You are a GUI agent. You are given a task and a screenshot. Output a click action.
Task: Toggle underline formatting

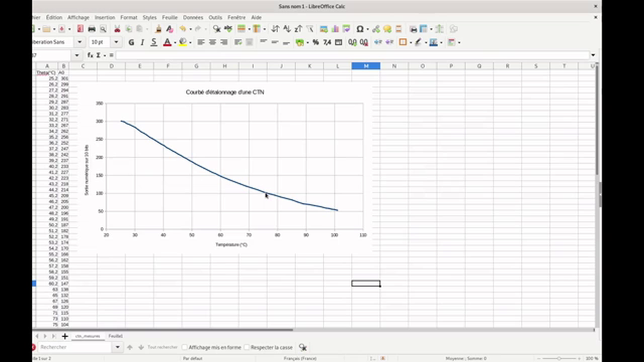click(154, 42)
